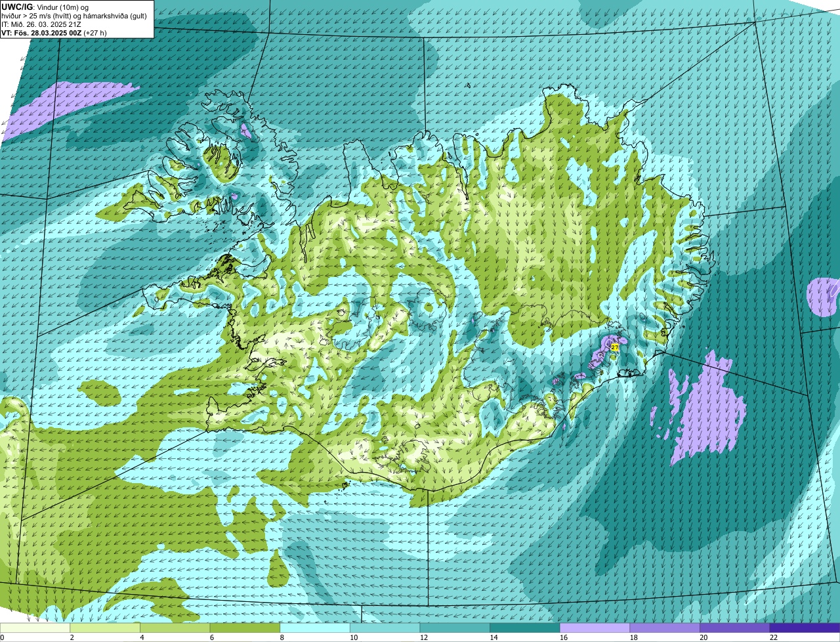Viewport: 840px width, 642px height.
Task: Click the darkest indigo swatch above 22 m/s
Action: coord(805,628)
